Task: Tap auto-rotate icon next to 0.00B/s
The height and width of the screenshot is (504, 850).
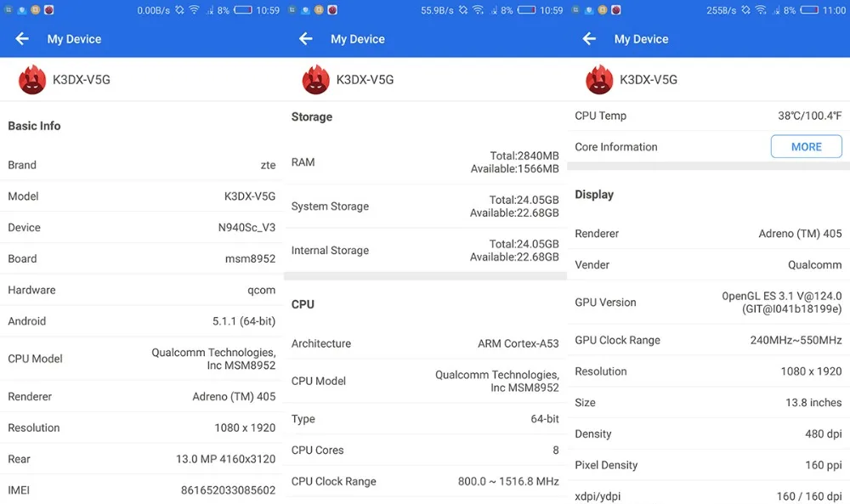Action: pos(179,9)
